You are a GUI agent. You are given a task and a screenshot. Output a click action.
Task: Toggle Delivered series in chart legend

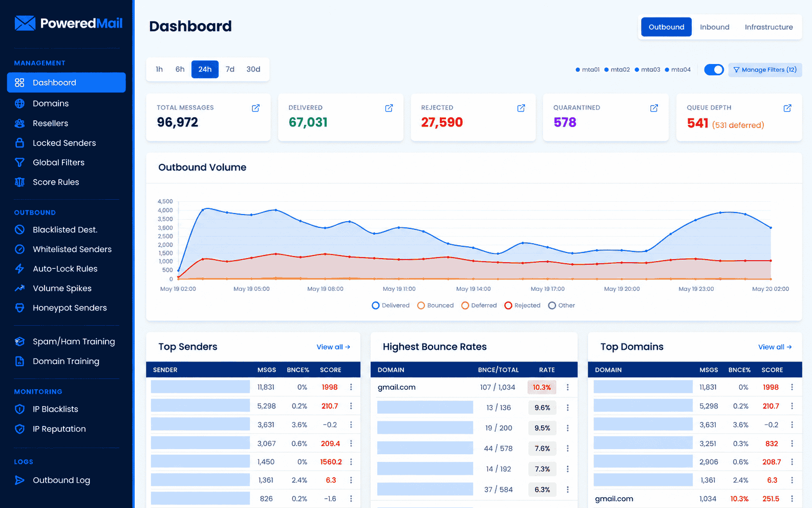coord(391,305)
